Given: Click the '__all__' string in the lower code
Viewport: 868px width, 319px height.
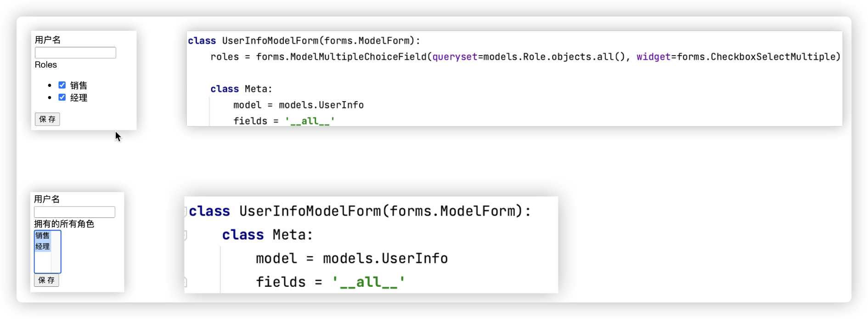Looking at the screenshot, I should [368, 282].
